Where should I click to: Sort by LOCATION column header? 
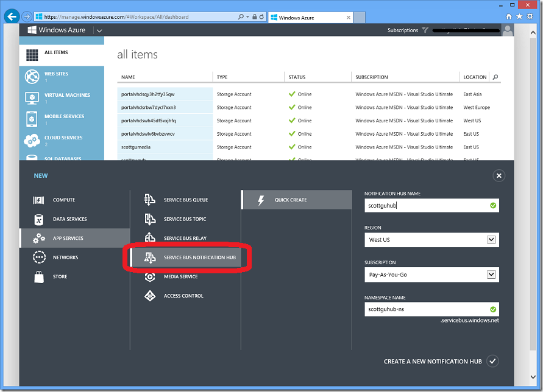point(475,77)
